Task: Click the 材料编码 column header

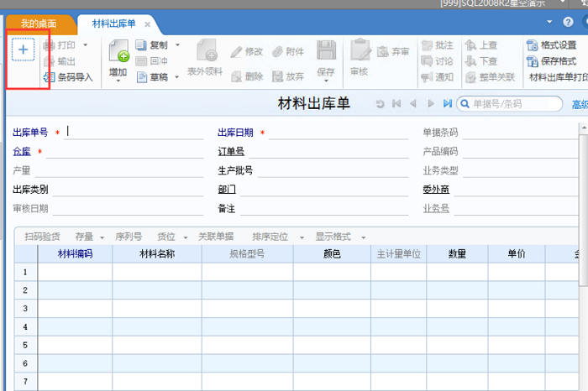Action: [75, 254]
